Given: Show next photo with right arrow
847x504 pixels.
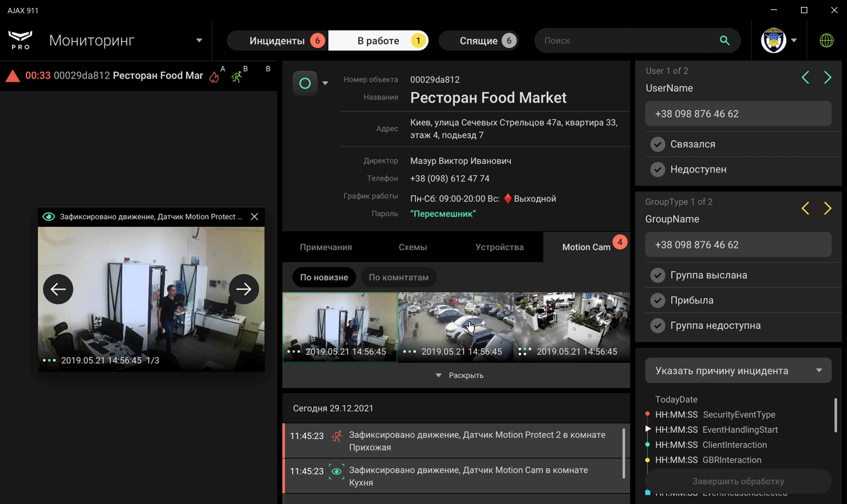Looking at the screenshot, I should (244, 289).
